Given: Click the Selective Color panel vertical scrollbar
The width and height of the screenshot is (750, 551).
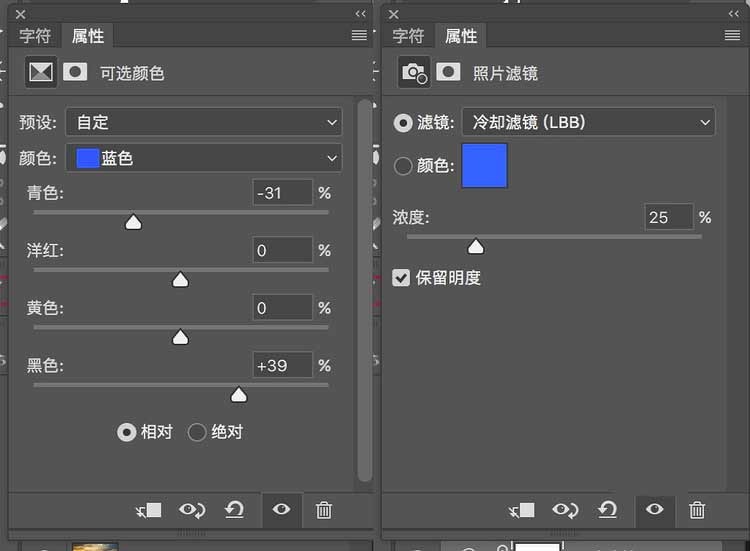Looking at the screenshot, I should click(364, 290).
